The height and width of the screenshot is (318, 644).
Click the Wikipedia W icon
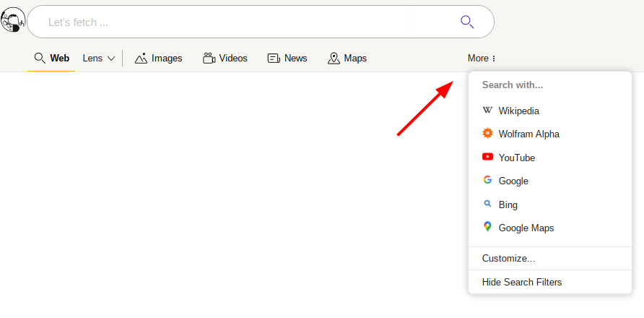click(487, 111)
